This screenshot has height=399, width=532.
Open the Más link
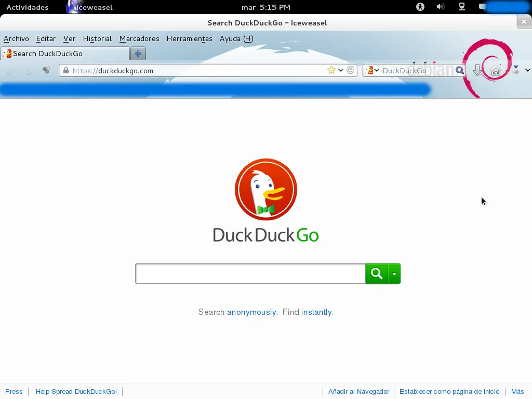click(517, 392)
